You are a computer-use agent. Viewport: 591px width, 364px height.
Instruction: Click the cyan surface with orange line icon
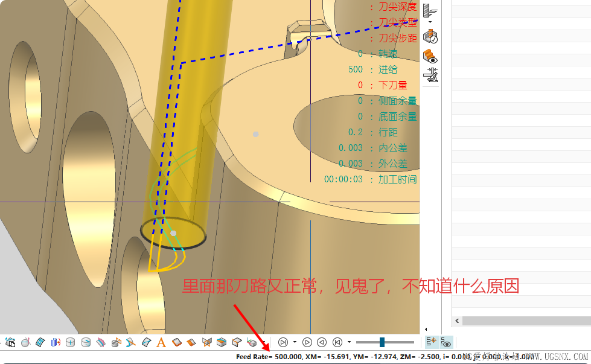131,342
